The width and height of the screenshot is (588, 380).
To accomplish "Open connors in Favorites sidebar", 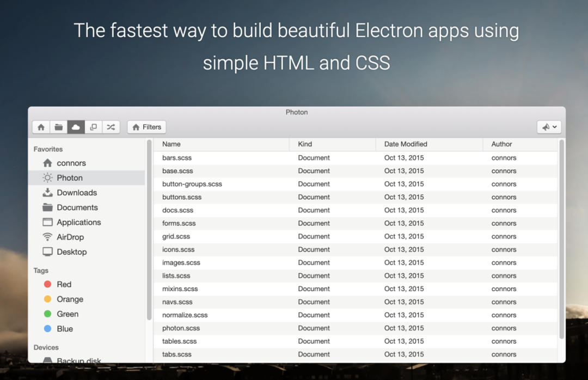I will (87, 163).
